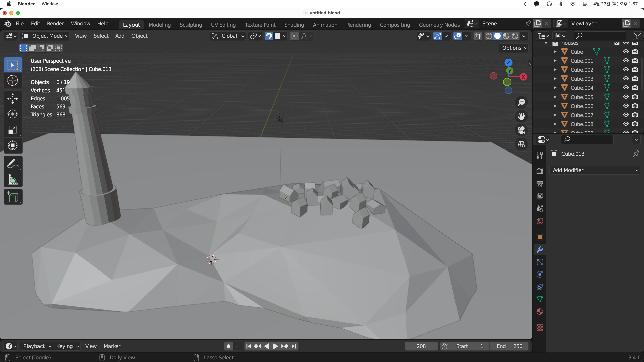Jump to the timeline end frame button
The height and width of the screenshot is (362, 644).
click(294, 346)
